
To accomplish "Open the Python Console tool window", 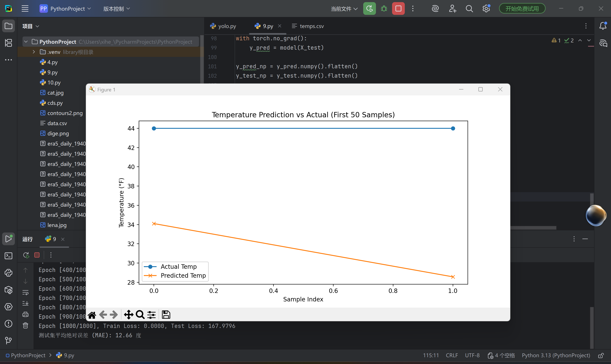I will (8, 273).
